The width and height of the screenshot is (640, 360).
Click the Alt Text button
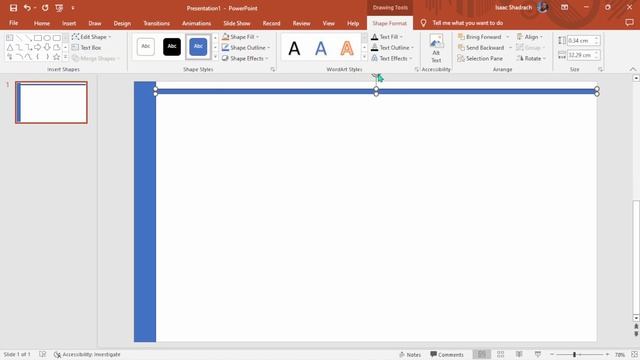click(436, 49)
